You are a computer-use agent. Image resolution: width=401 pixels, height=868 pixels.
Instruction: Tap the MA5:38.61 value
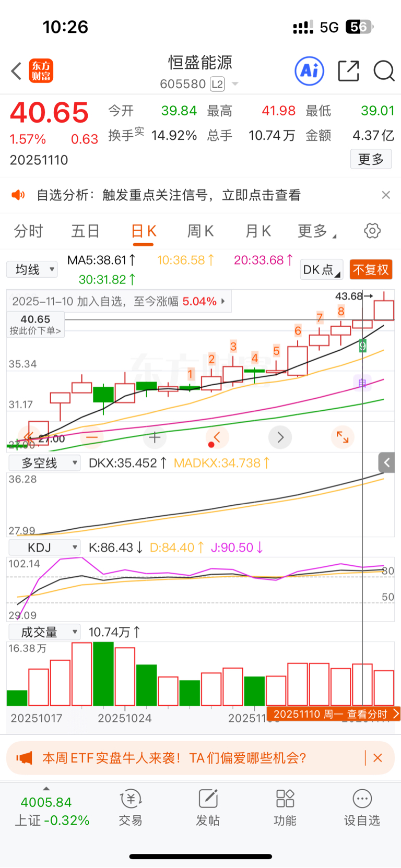point(101,260)
